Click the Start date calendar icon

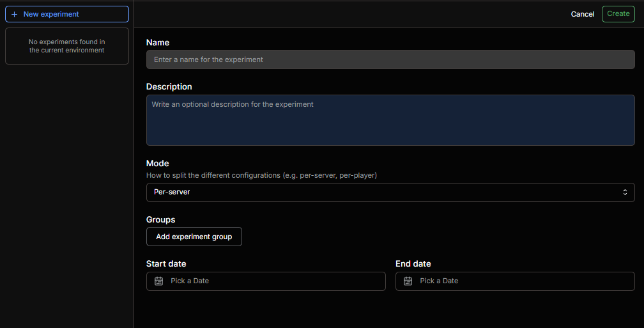pyautogui.click(x=158, y=281)
